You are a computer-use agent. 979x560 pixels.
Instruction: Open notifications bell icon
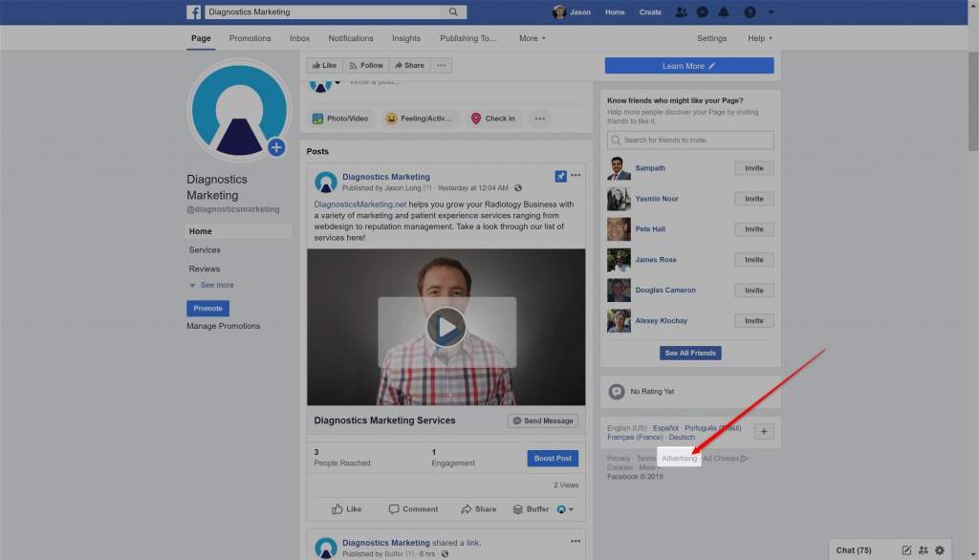[724, 11]
